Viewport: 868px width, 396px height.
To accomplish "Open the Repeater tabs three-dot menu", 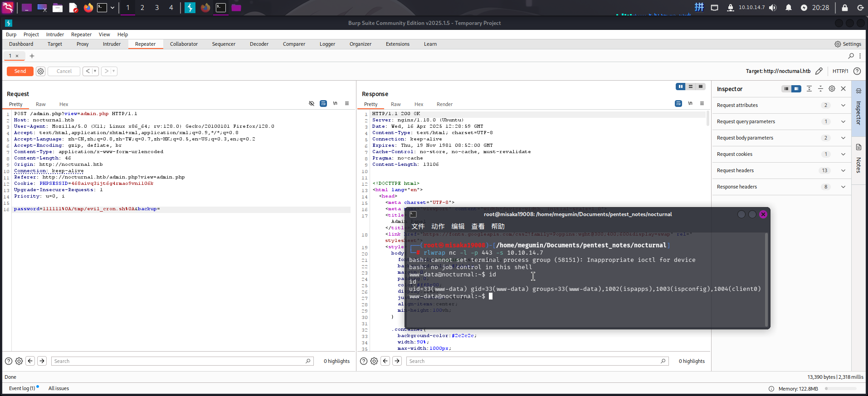I will 860,56.
